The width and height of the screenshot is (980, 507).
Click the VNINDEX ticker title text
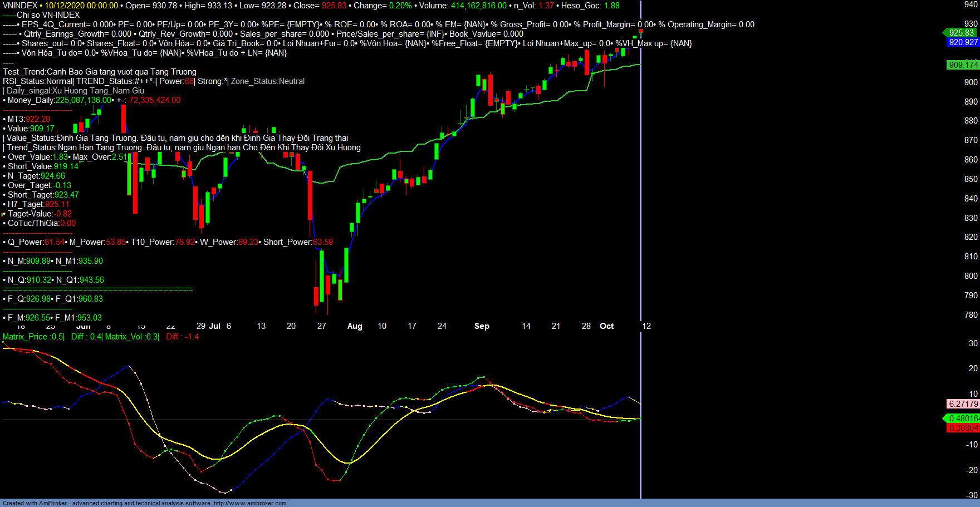pos(20,6)
